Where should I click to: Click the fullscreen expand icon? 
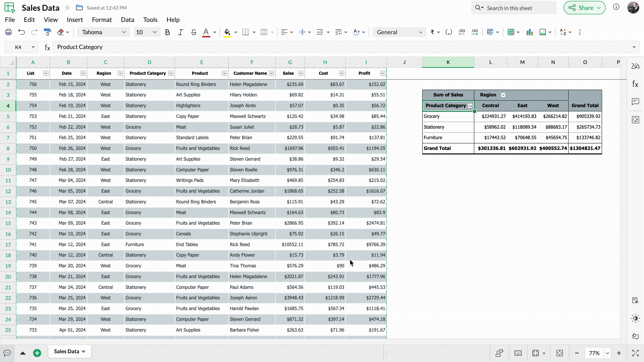click(x=635, y=353)
